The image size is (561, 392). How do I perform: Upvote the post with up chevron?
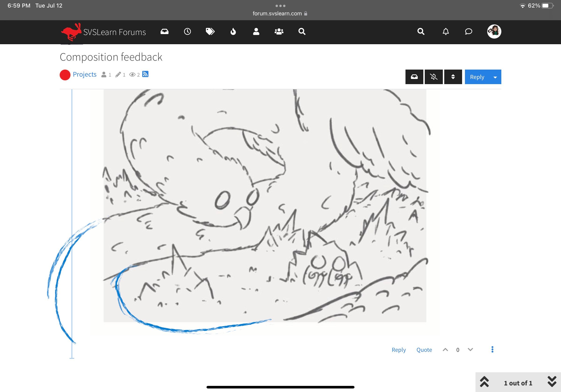pos(445,349)
